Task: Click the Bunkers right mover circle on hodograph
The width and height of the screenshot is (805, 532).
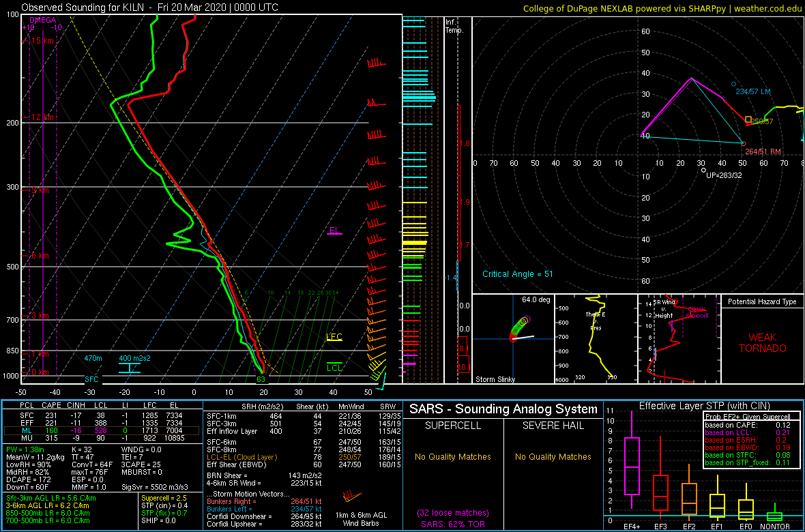Action: (x=743, y=143)
